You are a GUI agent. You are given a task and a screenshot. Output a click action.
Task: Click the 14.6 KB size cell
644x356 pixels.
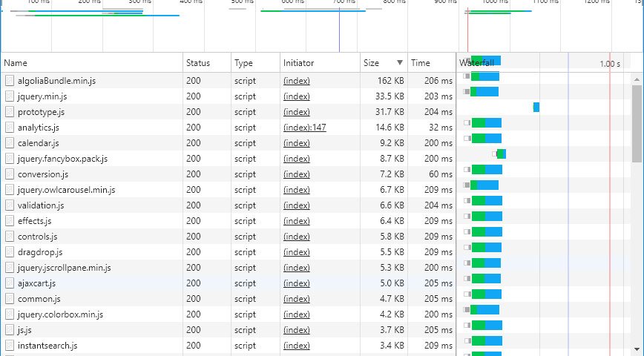[384, 128]
